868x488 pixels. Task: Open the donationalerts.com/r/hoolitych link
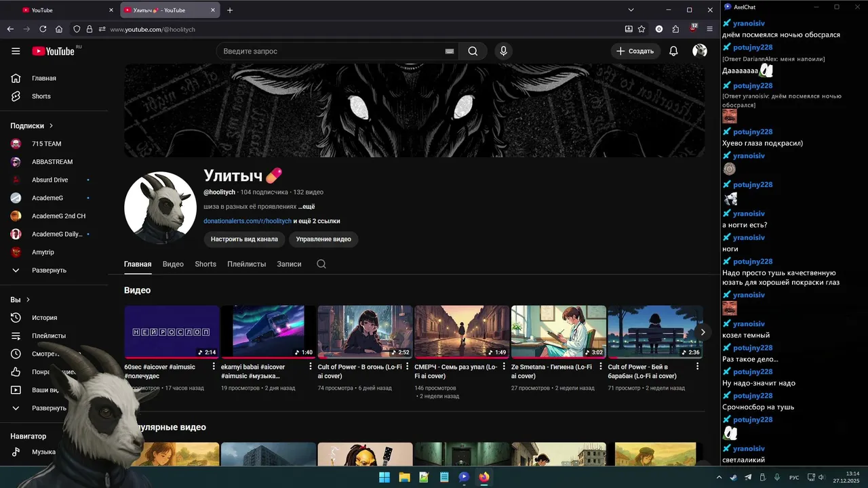pos(248,221)
